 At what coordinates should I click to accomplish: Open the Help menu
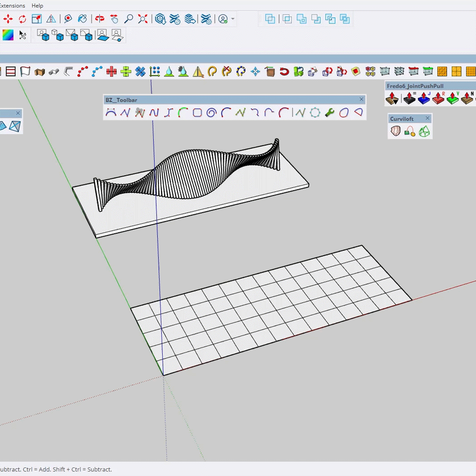[x=37, y=6]
